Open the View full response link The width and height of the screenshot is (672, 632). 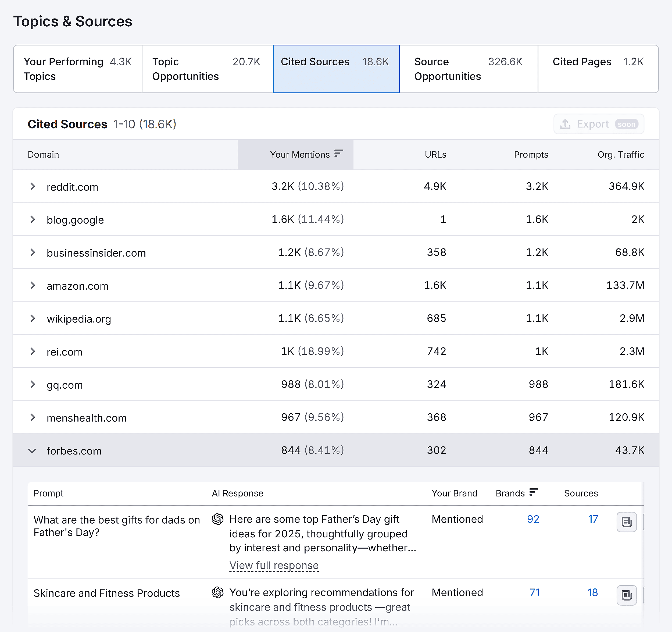(x=274, y=565)
